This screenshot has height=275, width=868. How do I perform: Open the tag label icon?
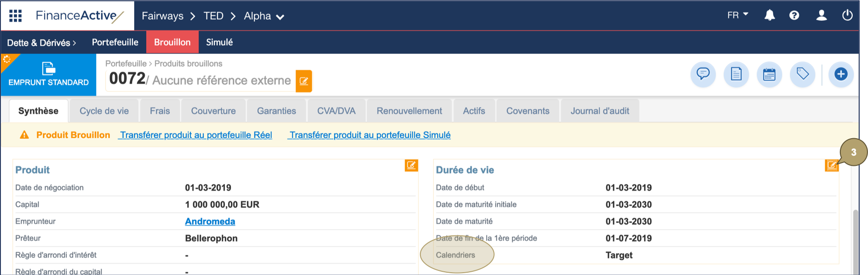(x=803, y=74)
